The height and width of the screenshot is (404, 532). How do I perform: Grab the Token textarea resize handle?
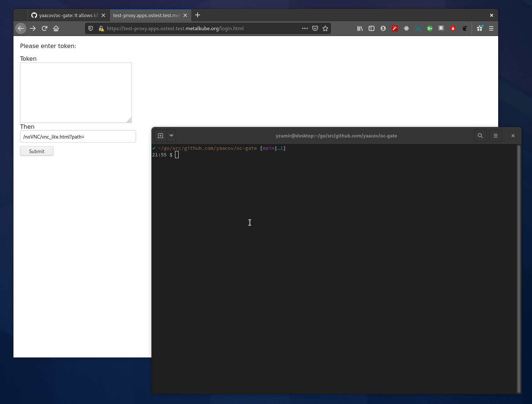coord(129,120)
